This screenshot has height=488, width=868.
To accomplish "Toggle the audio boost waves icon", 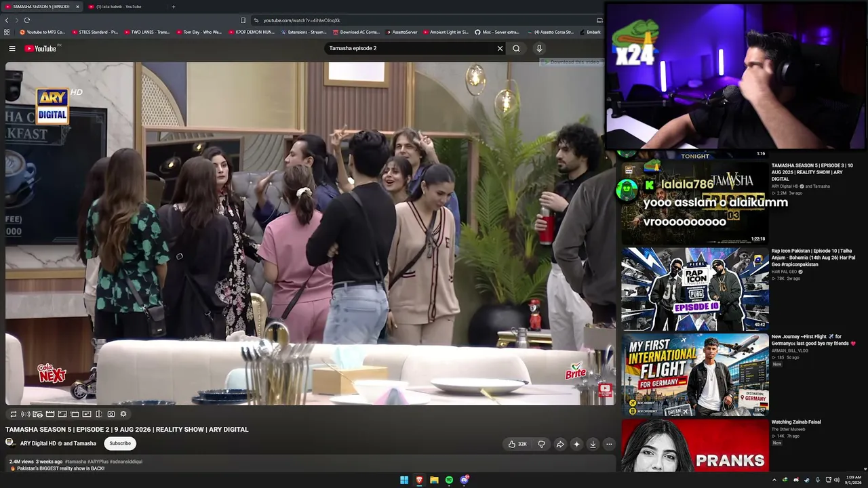I will [25, 414].
